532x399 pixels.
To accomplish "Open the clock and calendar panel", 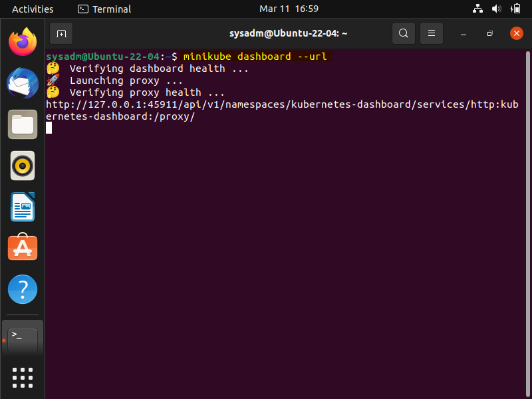I will coord(289,9).
